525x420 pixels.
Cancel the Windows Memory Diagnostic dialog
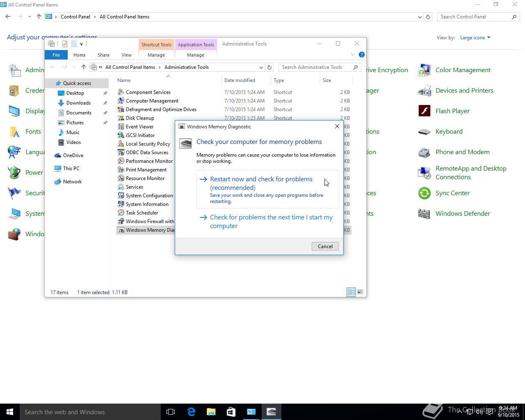pos(325,246)
